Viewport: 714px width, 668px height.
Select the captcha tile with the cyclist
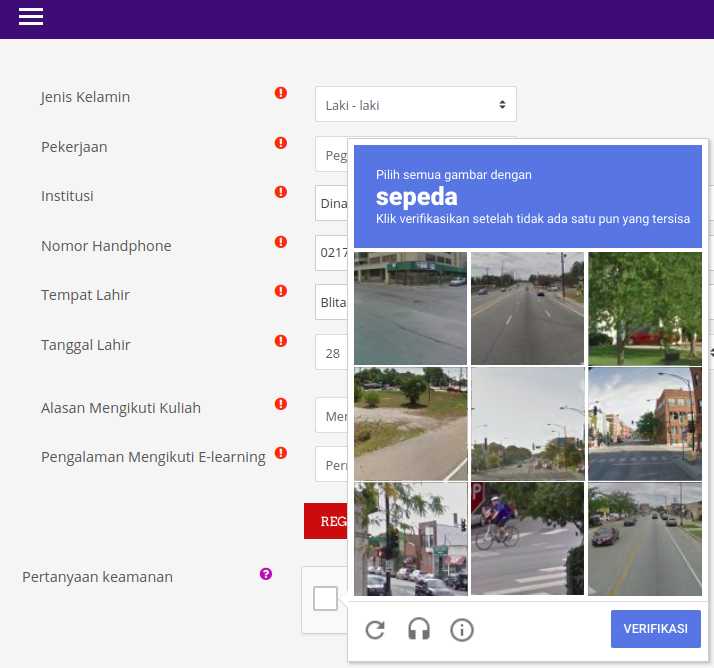527,539
